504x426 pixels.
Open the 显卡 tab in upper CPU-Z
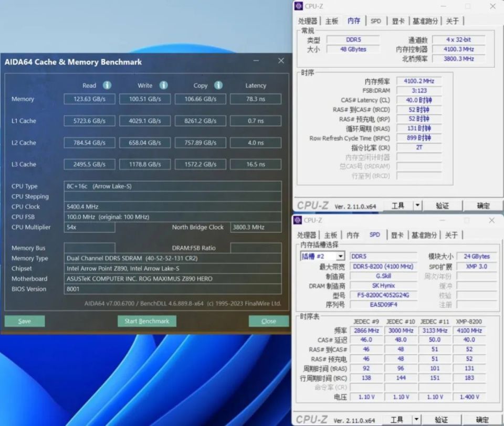pos(398,21)
